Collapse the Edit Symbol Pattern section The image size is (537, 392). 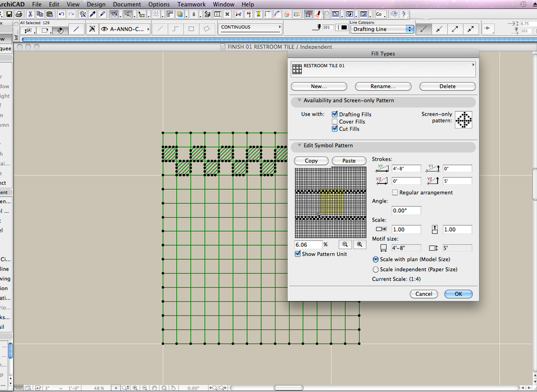[300, 146]
